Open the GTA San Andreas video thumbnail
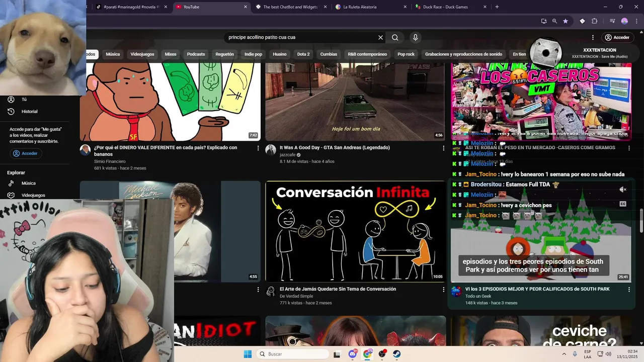Viewport: 644px width, 362px height. (x=355, y=102)
